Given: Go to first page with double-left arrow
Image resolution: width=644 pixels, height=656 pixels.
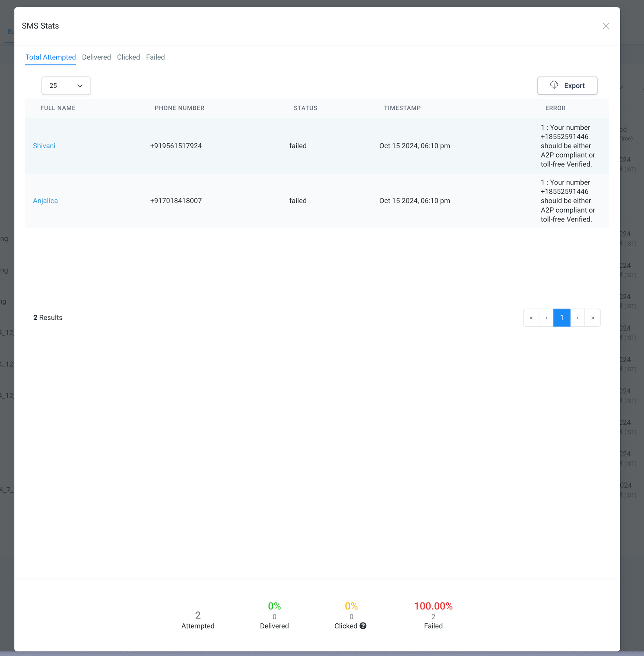Looking at the screenshot, I should (x=531, y=318).
